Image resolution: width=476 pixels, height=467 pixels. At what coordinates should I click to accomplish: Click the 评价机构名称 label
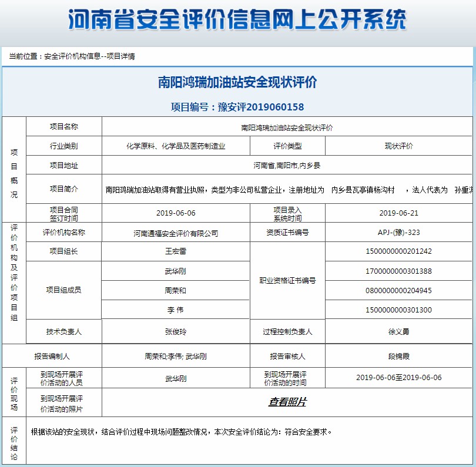click(63, 233)
